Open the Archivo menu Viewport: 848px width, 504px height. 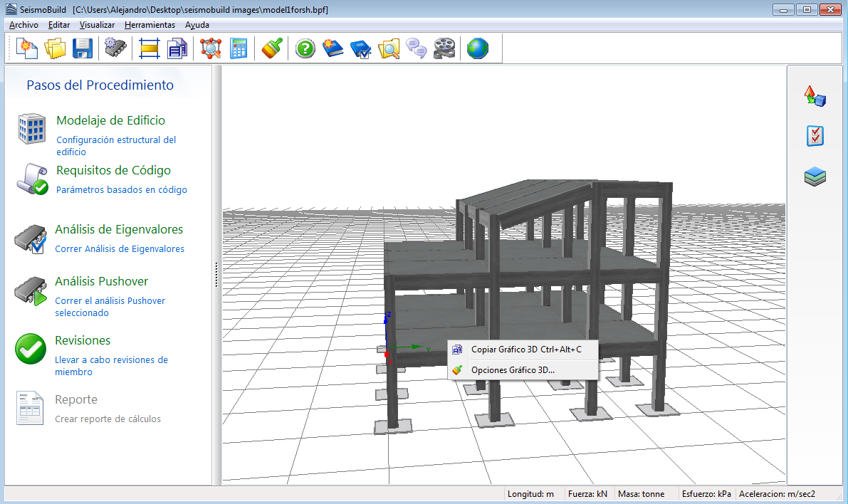(x=23, y=25)
